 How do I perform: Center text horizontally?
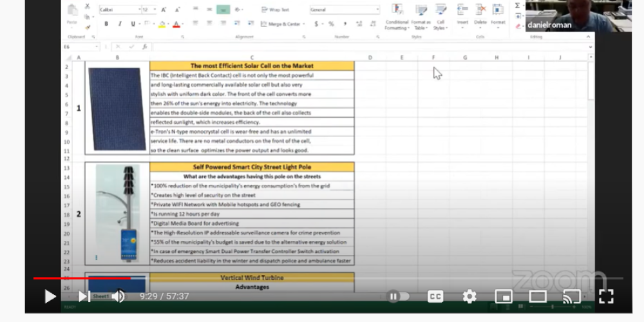[209, 24]
